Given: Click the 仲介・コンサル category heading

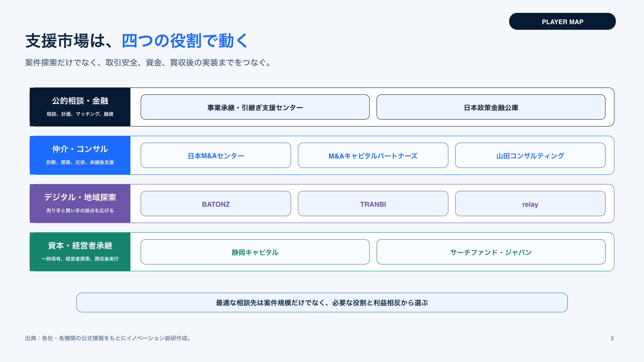Looking at the screenshot, I should tap(80, 149).
